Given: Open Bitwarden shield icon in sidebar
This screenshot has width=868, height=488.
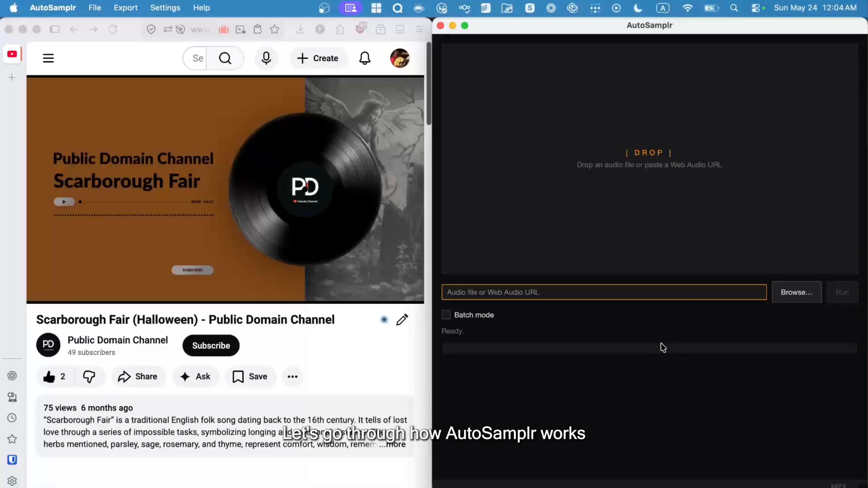Looking at the screenshot, I should [12, 460].
